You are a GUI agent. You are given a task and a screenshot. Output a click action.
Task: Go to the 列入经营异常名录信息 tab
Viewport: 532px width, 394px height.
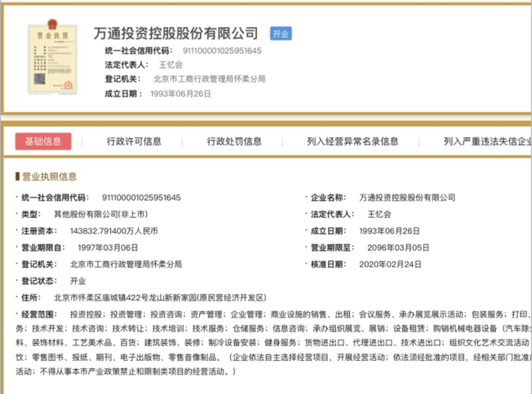point(352,142)
